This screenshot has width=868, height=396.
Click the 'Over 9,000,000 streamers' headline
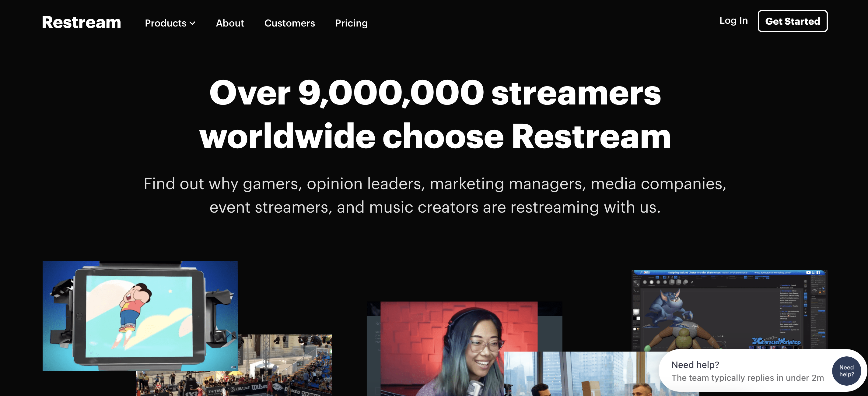[x=435, y=114]
